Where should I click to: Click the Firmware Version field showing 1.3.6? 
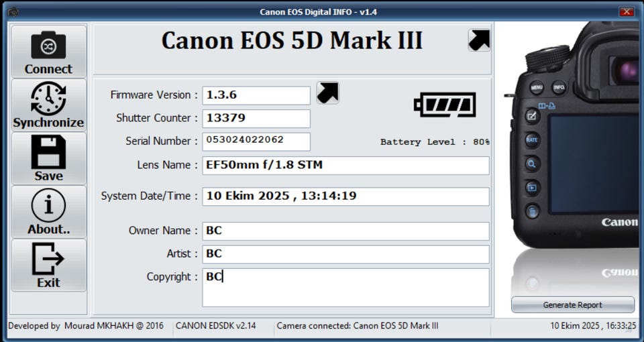click(256, 95)
